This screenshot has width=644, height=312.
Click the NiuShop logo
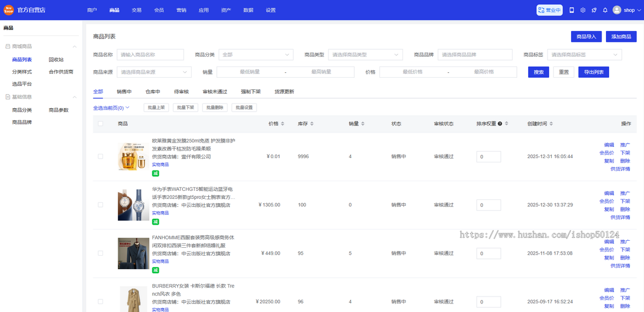tap(8, 10)
